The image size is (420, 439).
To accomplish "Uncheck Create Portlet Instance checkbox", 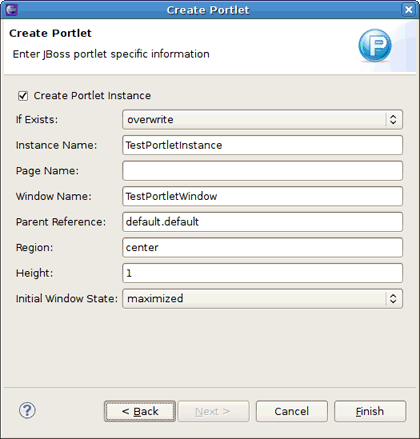I will [x=23, y=96].
